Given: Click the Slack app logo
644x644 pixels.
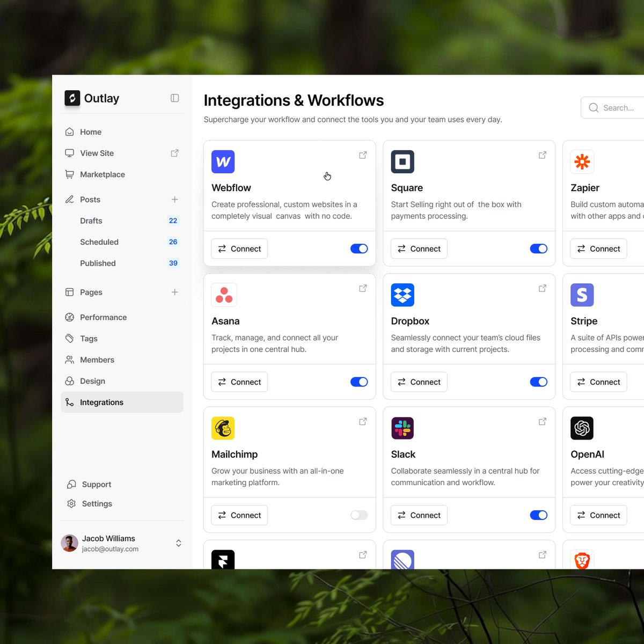Looking at the screenshot, I should click(402, 428).
